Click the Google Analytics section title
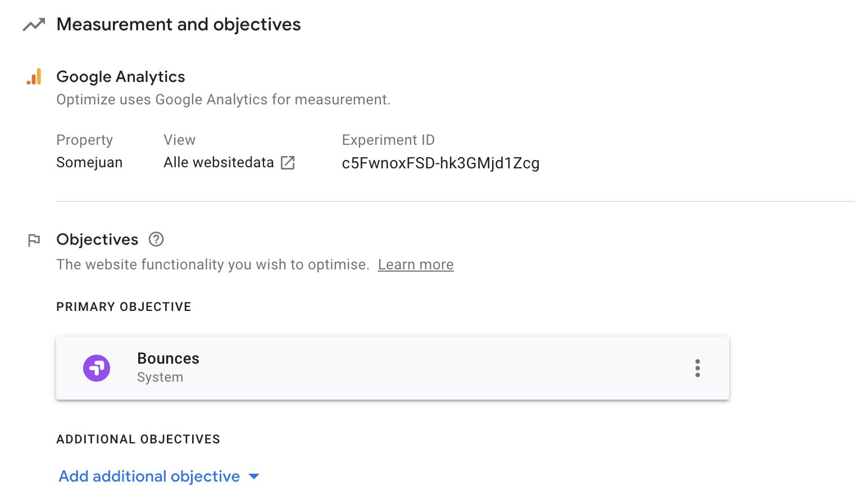Viewport: 855px width, 504px height. pyautogui.click(x=121, y=77)
